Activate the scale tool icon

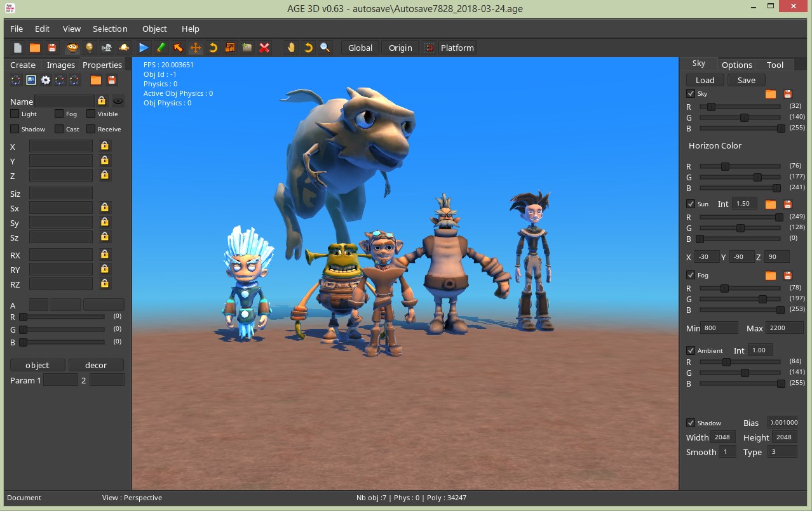(x=230, y=48)
